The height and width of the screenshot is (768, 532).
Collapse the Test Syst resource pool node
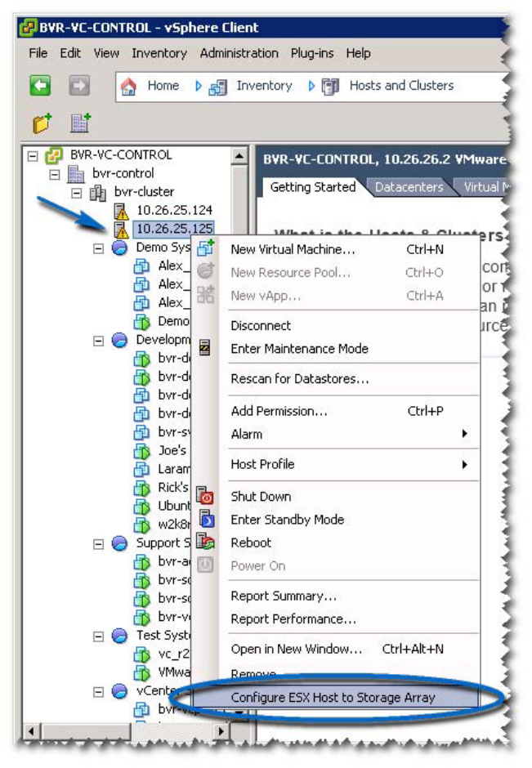[x=98, y=636]
